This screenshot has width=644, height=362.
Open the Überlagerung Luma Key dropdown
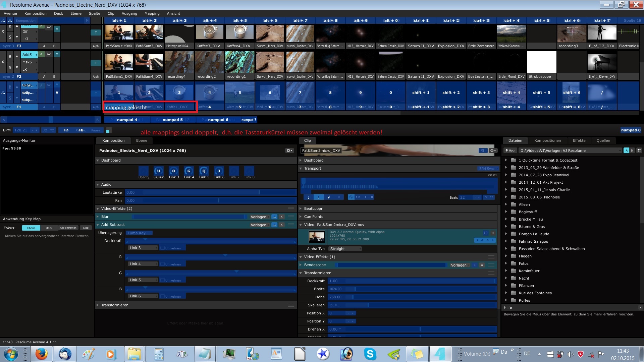(x=139, y=233)
